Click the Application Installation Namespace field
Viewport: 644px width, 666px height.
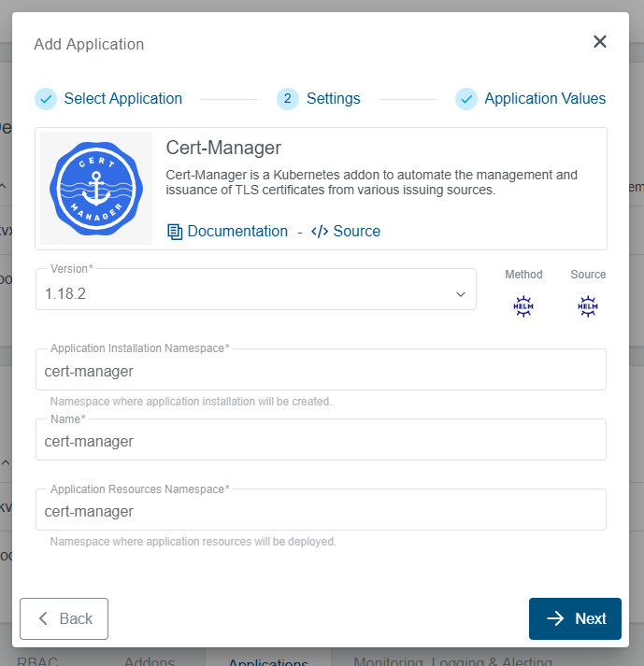[x=321, y=370]
